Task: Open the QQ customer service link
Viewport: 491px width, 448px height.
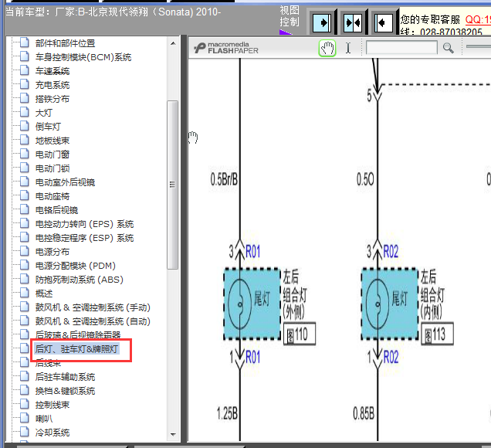Action: pyautogui.click(x=478, y=19)
